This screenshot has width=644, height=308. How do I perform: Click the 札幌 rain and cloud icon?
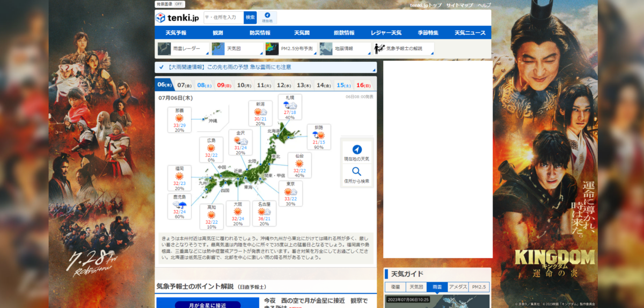[x=290, y=105]
